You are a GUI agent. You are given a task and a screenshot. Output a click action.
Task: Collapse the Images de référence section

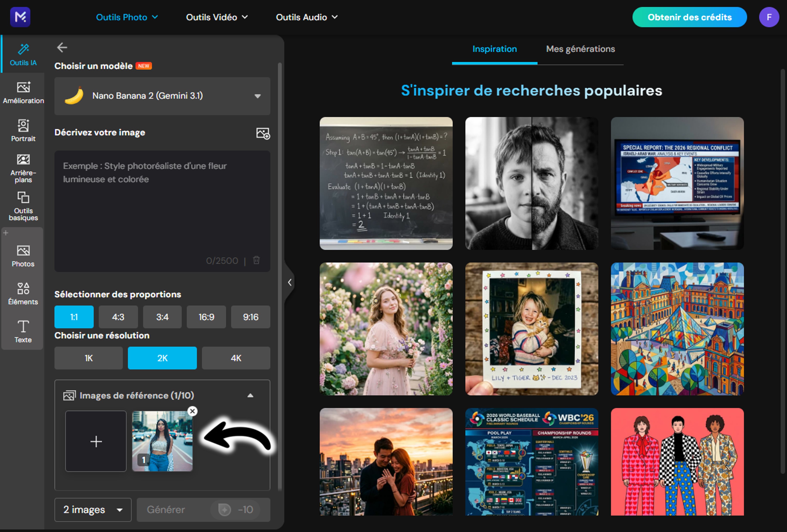click(250, 395)
